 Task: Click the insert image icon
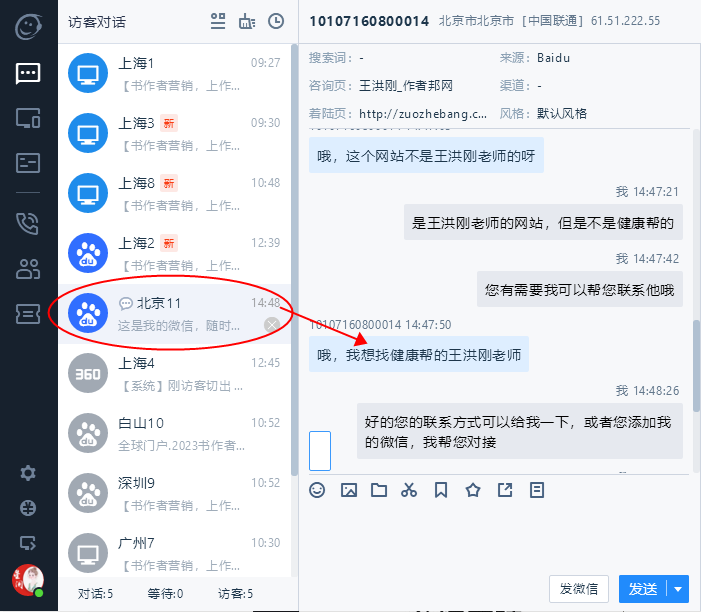coord(349,490)
